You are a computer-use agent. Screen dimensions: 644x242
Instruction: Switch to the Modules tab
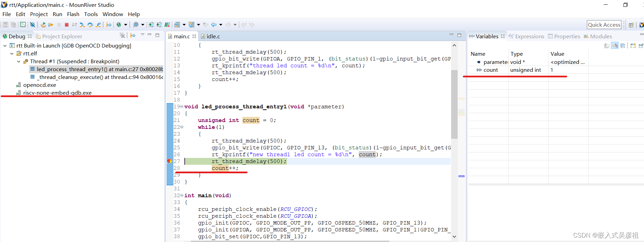click(x=597, y=36)
